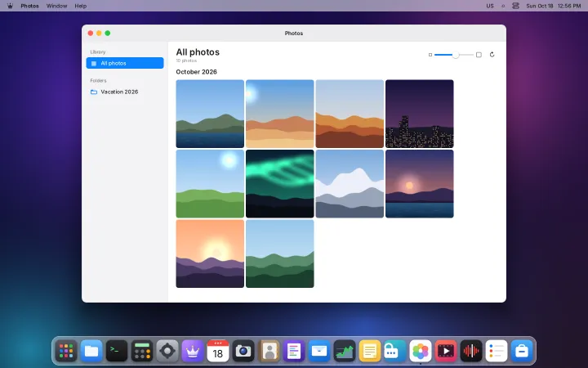
Task: Open Calculator from the dock
Action: 142,351
